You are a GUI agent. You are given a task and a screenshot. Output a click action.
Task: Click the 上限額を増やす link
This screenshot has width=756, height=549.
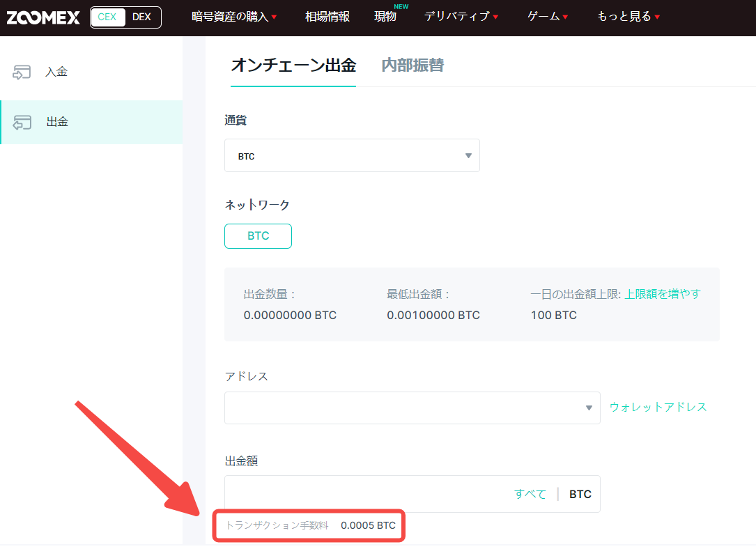click(x=663, y=294)
